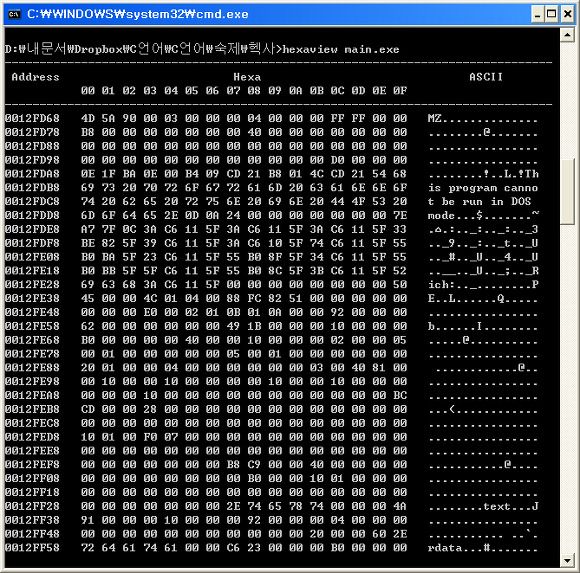Click the Address column header
The width and height of the screenshot is (580, 573).
coord(35,77)
